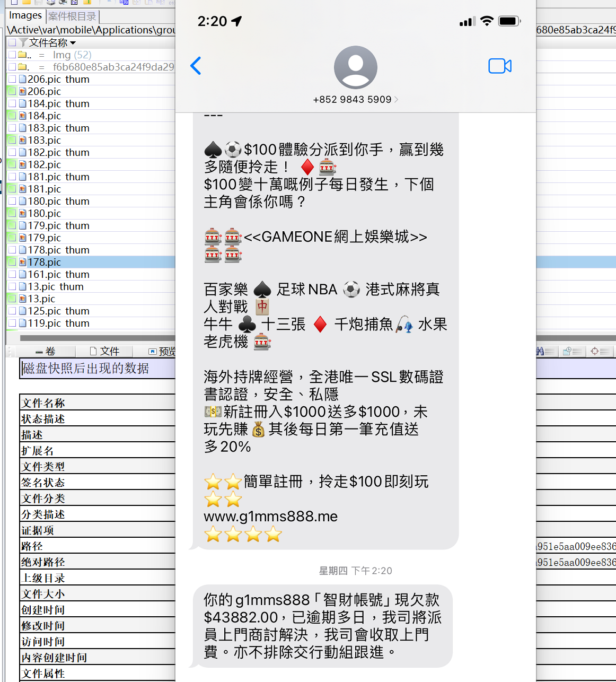Viewport: 616px width, 682px height.
Task: Click the folder icon of the Img (52) row
Action: [23, 55]
